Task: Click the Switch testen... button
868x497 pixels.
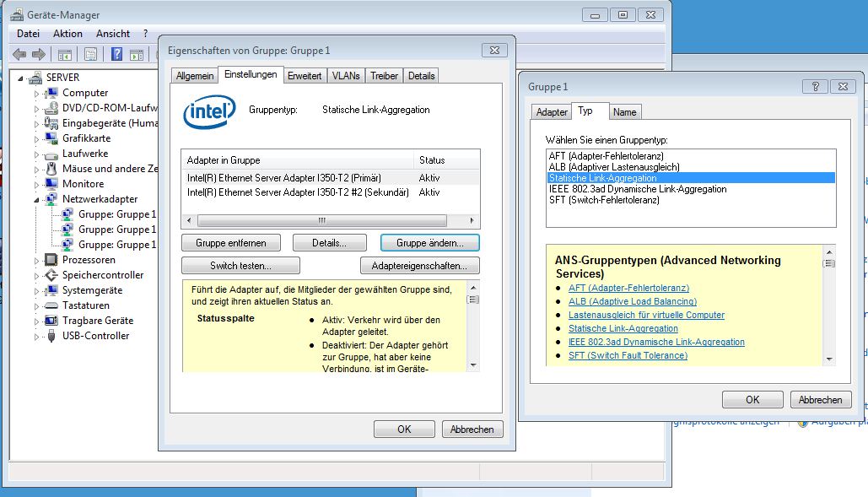Action: point(240,266)
